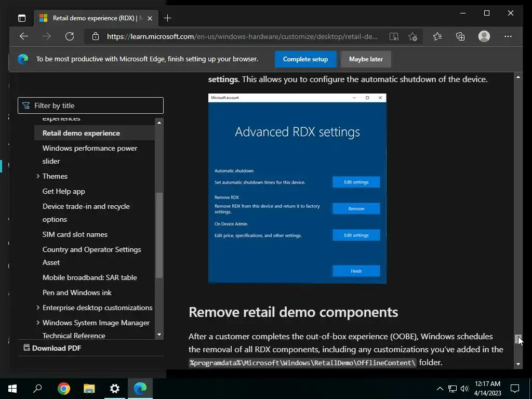Click Remove retail demo components heading
Screen dimensions: 532x399
pos(293,312)
